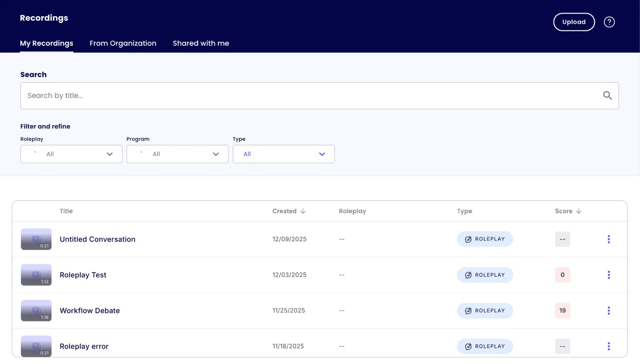Open the Roleplay error recording title
640x364 pixels.
(84, 346)
